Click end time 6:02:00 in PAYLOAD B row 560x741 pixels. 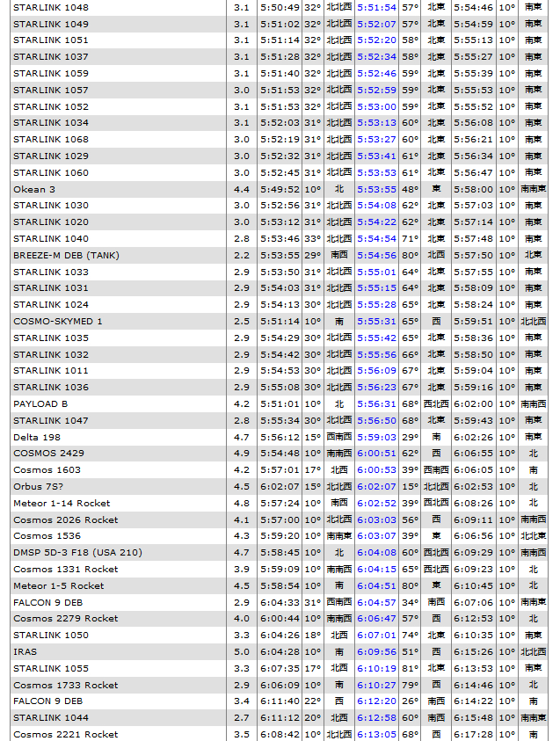coord(474,404)
